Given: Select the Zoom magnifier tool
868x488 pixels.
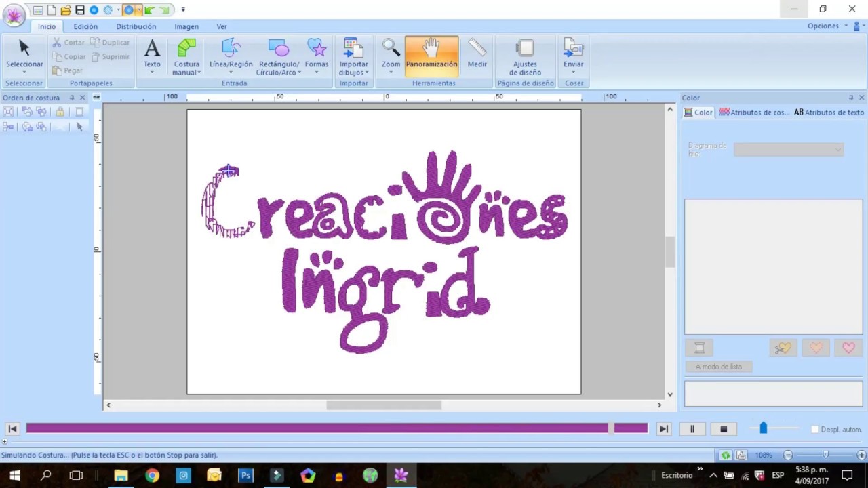Looking at the screenshot, I should (391, 49).
